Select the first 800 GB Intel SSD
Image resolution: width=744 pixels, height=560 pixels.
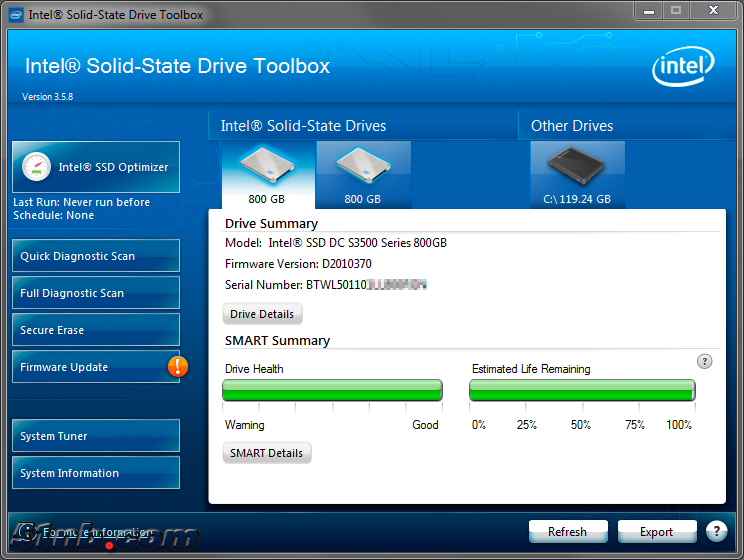pos(267,174)
